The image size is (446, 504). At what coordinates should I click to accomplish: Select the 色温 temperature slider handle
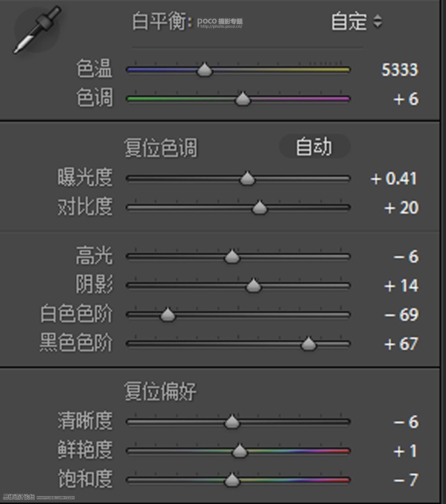[x=204, y=70]
